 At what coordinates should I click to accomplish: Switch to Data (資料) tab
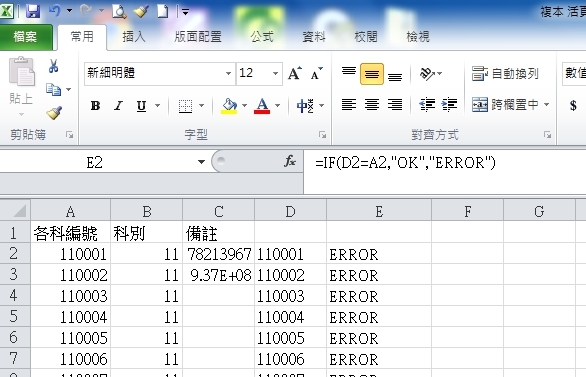[x=314, y=37]
